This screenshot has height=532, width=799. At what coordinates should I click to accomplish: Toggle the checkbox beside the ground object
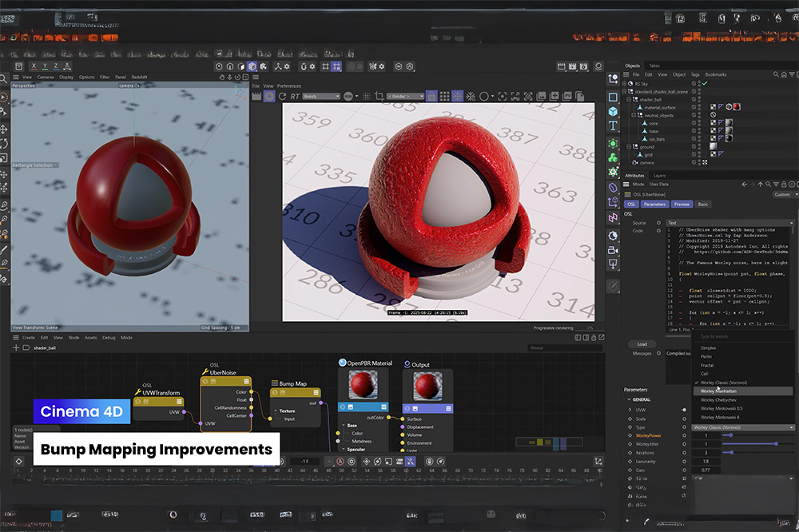coord(694,147)
